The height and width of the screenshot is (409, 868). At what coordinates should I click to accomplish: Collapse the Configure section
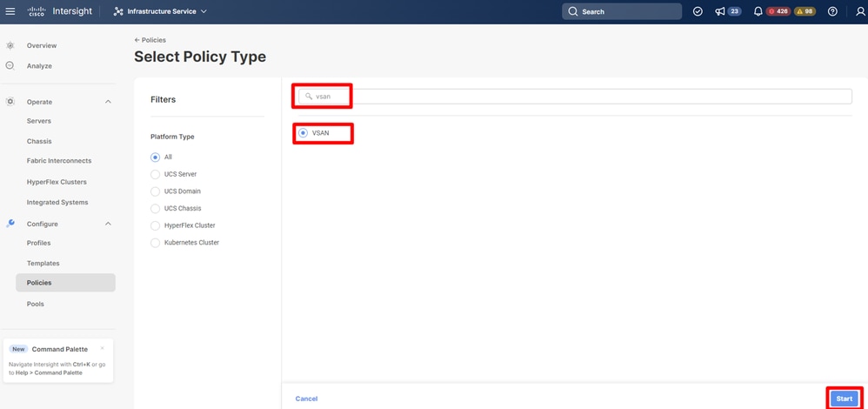click(109, 224)
